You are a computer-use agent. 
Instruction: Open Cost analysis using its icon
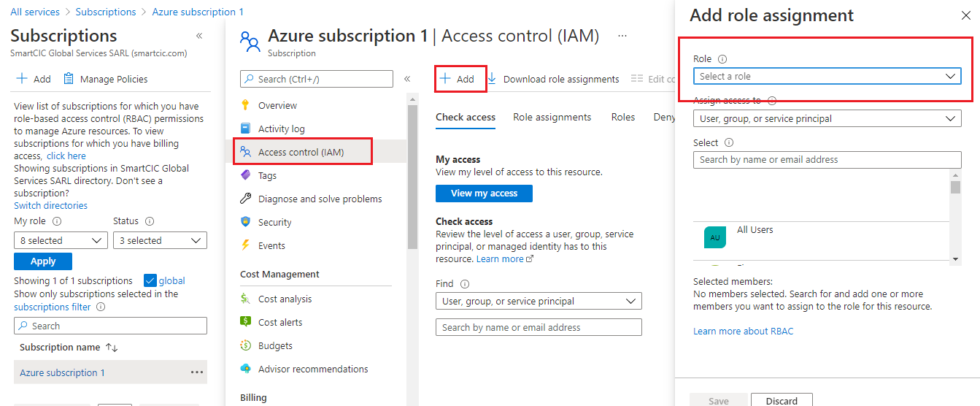click(x=246, y=299)
